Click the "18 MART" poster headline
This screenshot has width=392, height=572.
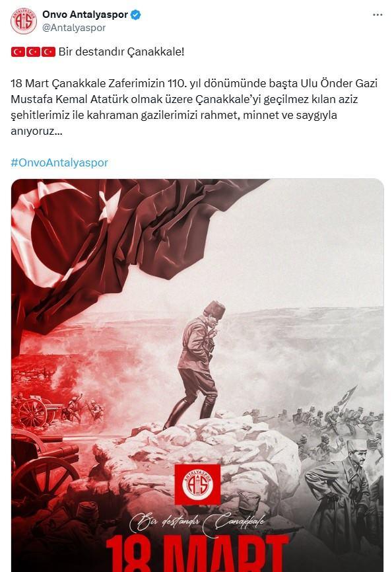pyautogui.click(x=199, y=554)
